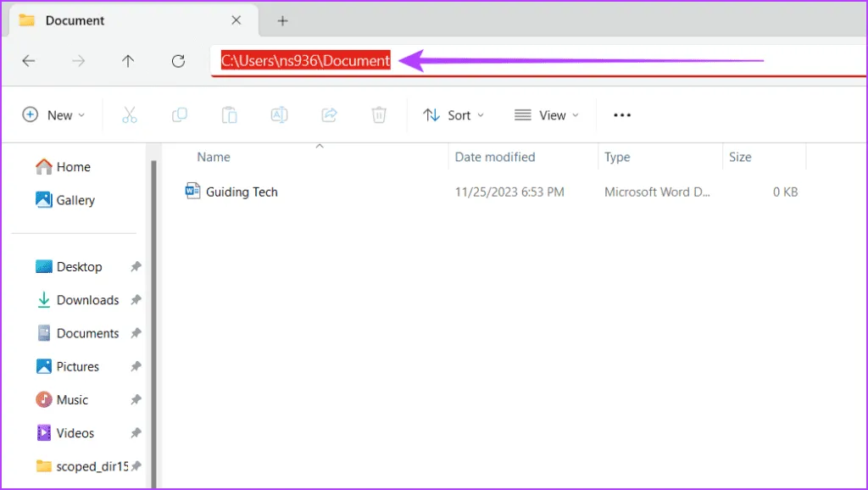The height and width of the screenshot is (490, 868).
Task: Add a new tab with plus button
Action: click(x=283, y=20)
